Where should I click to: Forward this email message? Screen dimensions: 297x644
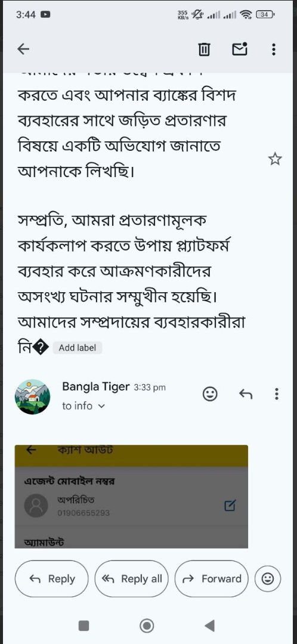pyautogui.click(x=212, y=578)
